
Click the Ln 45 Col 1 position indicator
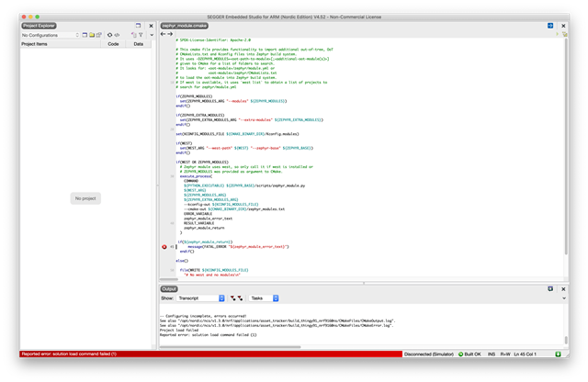coord(525,354)
